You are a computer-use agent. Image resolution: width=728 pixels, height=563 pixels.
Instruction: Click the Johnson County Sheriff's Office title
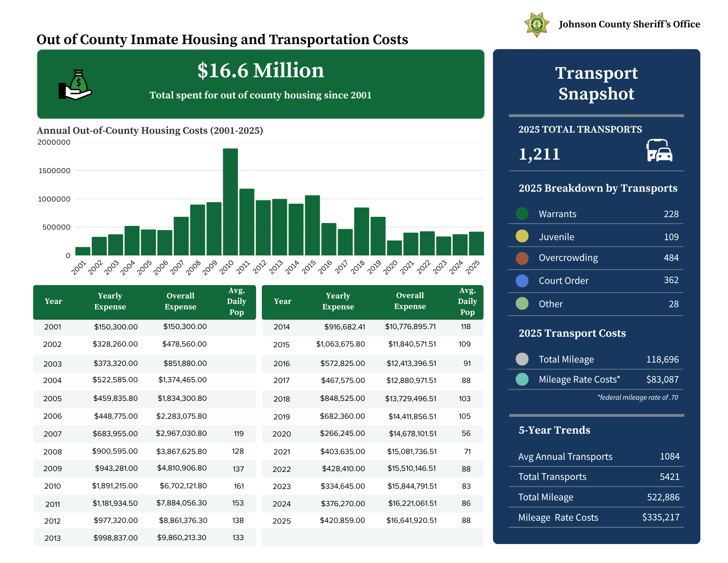click(x=629, y=24)
